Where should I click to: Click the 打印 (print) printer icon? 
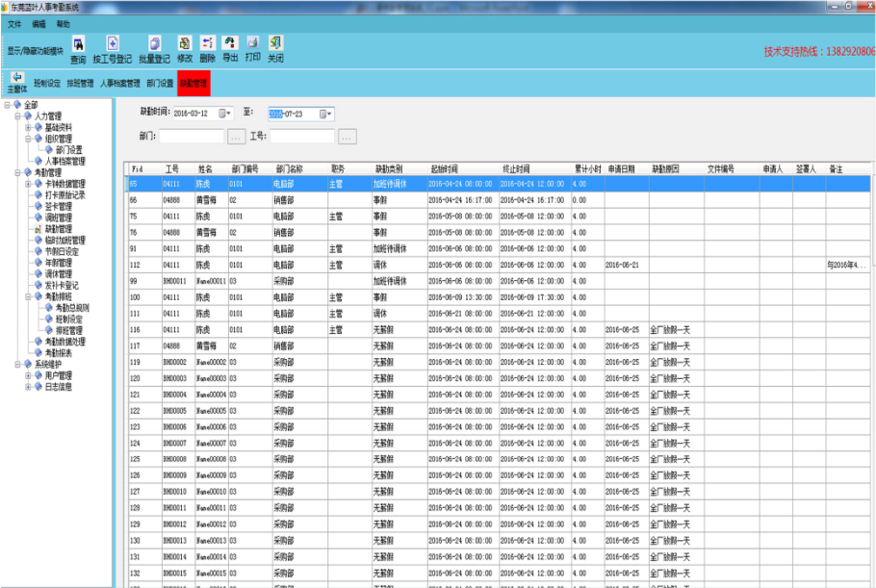(x=252, y=43)
